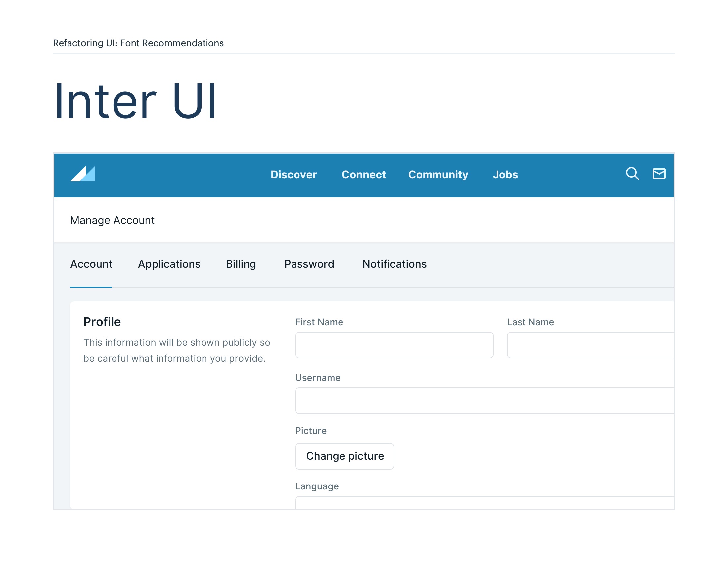The height and width of the screenshot is (563, 728).
Task: Open the mail envelope icon
Action: [x=659, y=174]
